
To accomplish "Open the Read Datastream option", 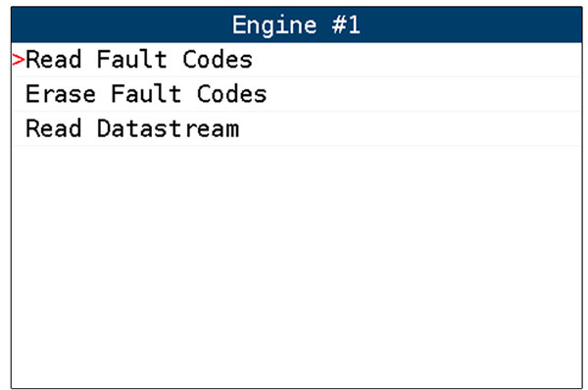I will (296, 128).
